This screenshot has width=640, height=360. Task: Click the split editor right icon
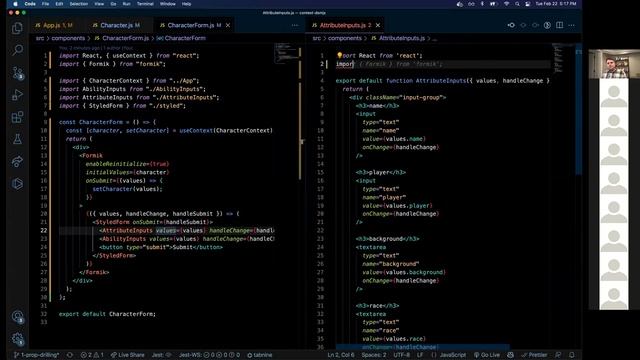click(x=560, y=25)
